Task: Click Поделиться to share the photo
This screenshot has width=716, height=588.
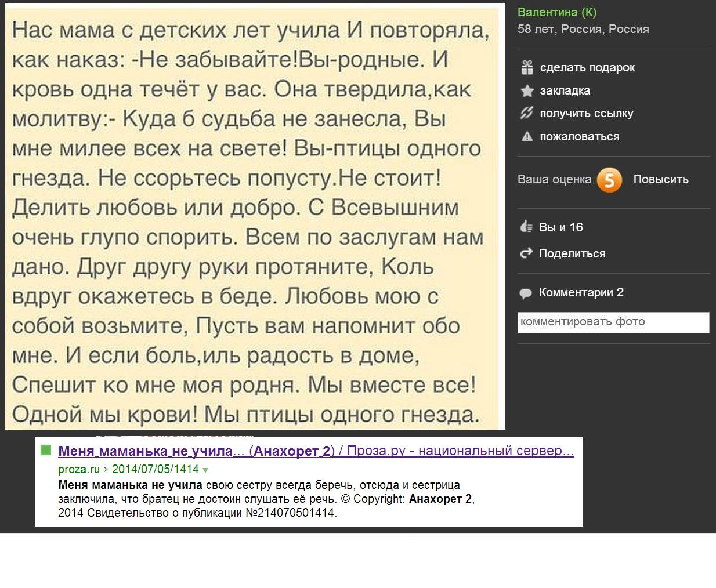Action: (572, 253)
